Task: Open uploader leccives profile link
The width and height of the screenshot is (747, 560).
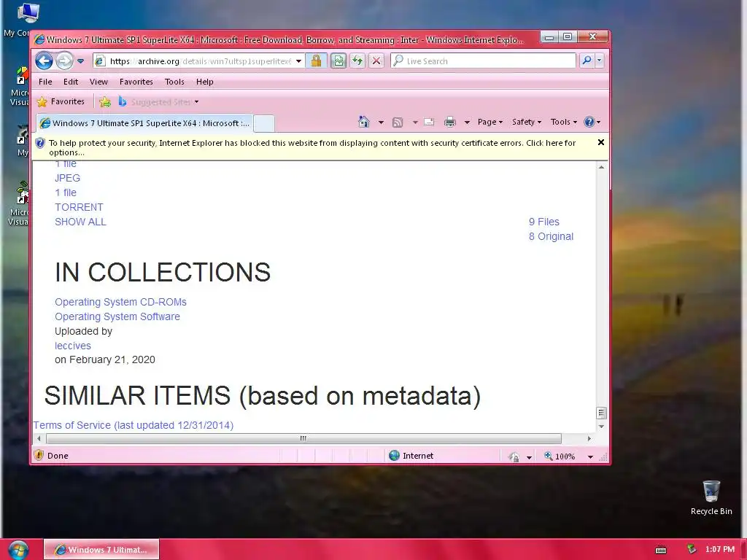Action: [72, 346]
